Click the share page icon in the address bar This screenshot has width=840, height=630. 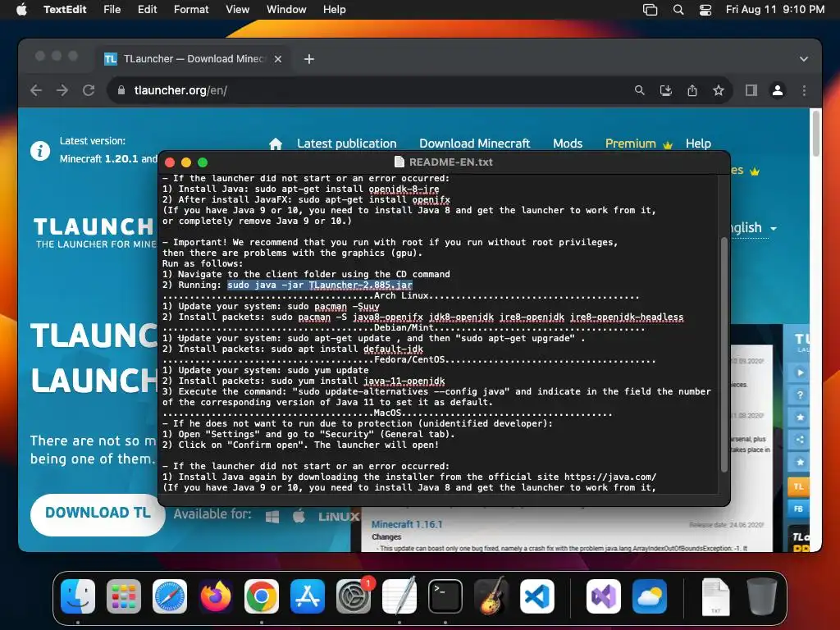(692, 90)
